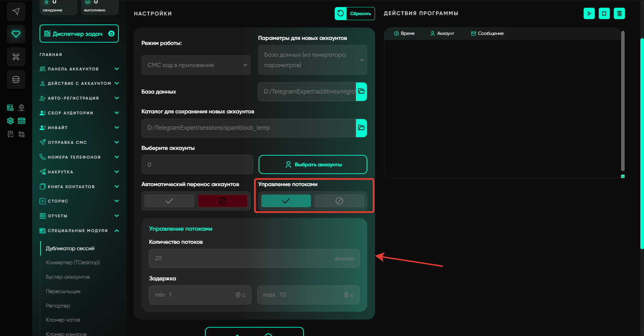
Task: Select the diamond icon in left rail
Action: [16, 34]
